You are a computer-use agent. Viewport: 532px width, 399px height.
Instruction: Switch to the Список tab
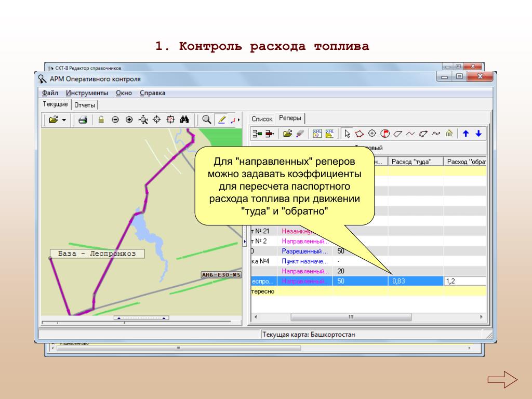[x=262, y=119]
